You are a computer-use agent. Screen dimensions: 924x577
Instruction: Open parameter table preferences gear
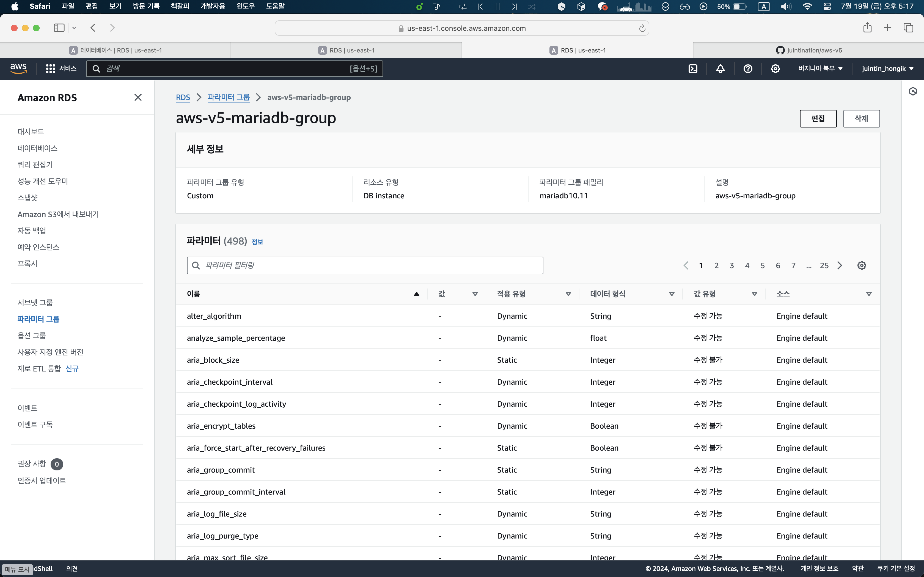(862, 266)
